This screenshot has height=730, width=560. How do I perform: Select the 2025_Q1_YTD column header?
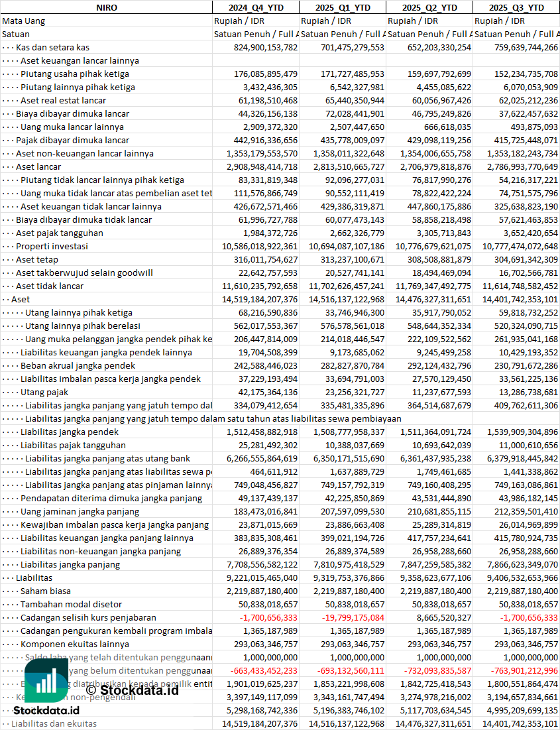343,7
